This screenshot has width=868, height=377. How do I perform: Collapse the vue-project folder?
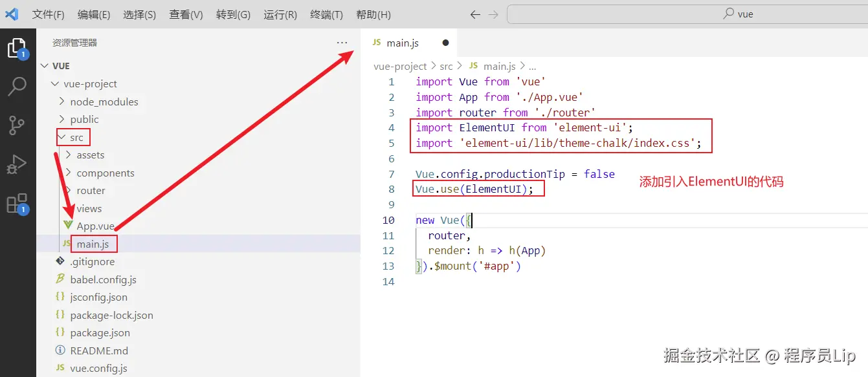pos(54,84)
